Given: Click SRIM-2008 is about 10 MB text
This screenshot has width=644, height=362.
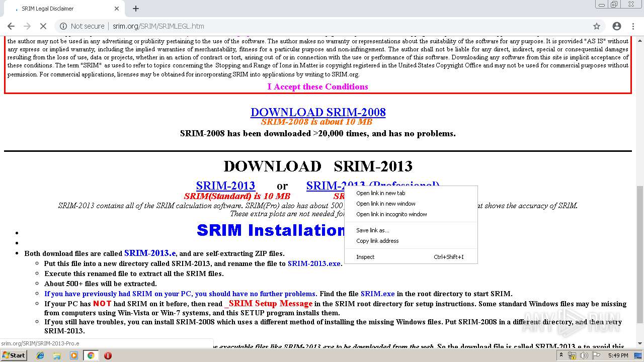Looking at the screenshot, I should pyautogui.click(x=316, y=122).
